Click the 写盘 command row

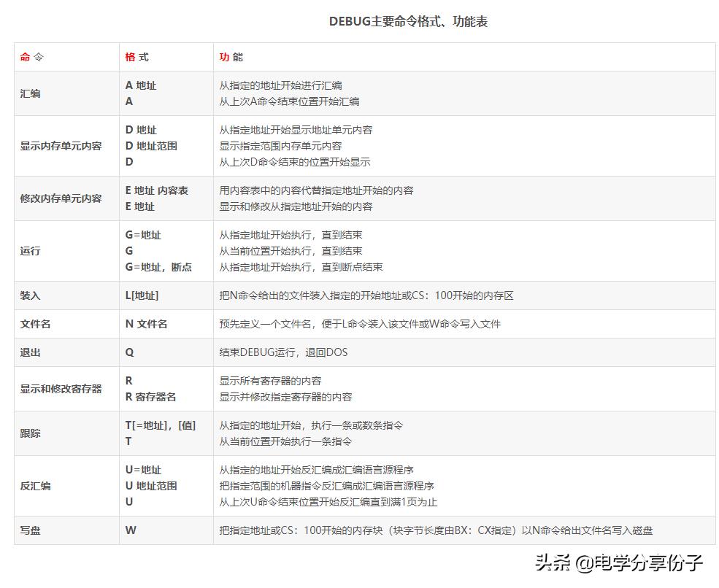(x=30, y=531)
